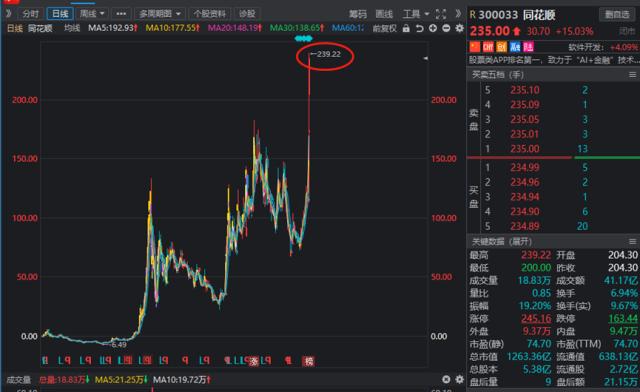
Task: Click volume MA5:21.25万 value
Action: [x=121, y=380]
